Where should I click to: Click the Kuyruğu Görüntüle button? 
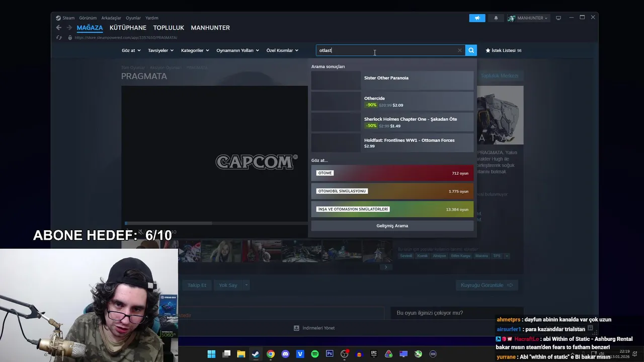487,285
